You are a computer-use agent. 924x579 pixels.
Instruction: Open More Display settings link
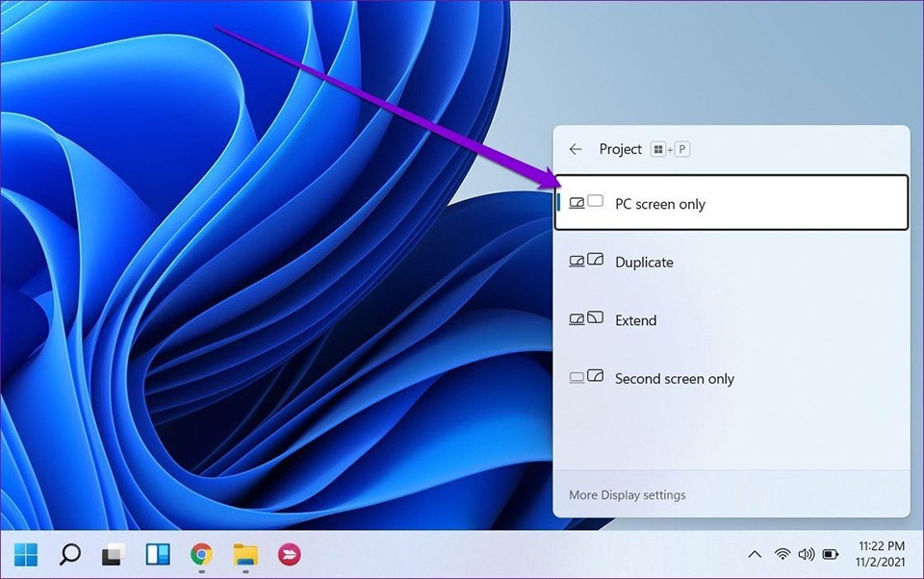(x=627, y=495)
